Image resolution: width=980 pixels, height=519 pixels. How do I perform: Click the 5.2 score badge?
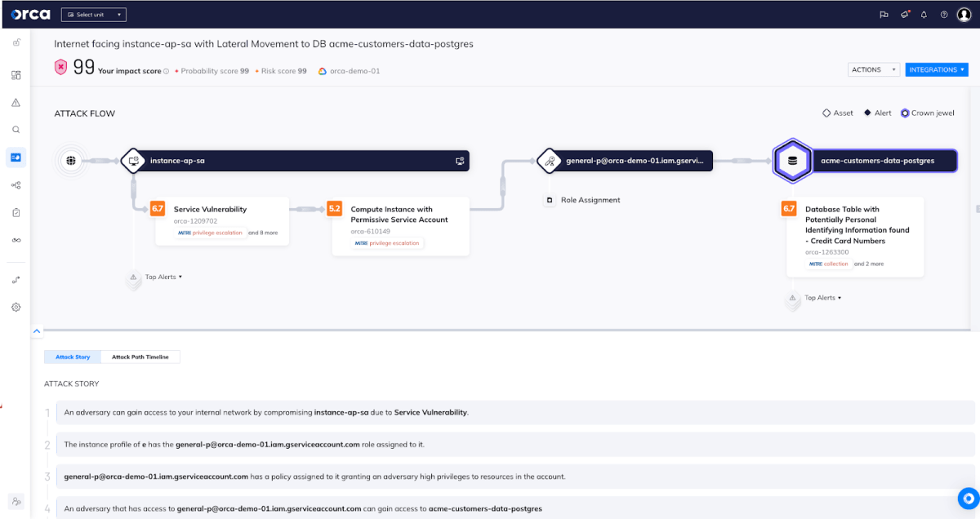click(335, 209)
